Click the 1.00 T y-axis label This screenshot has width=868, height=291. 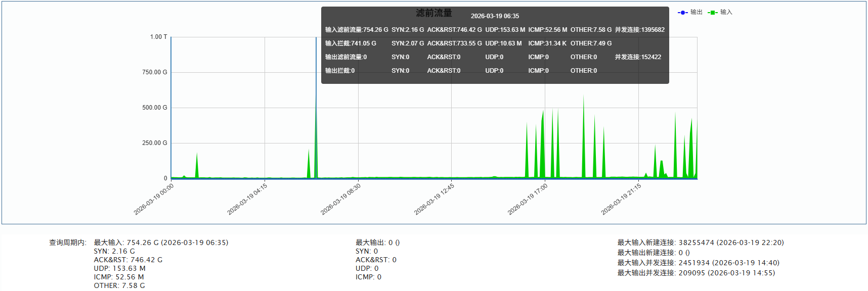(x=158, y=37)
